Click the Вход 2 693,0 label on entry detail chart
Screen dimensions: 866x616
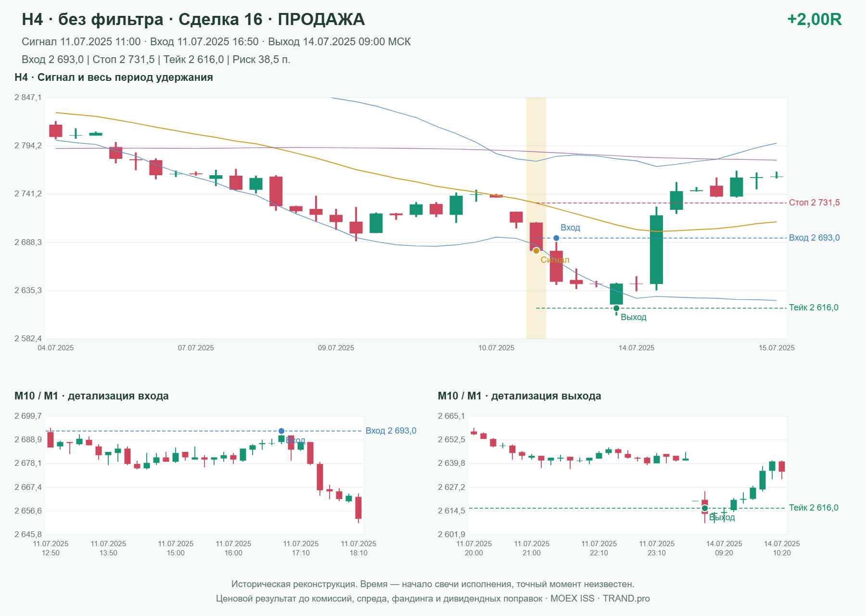pos(391,431)
